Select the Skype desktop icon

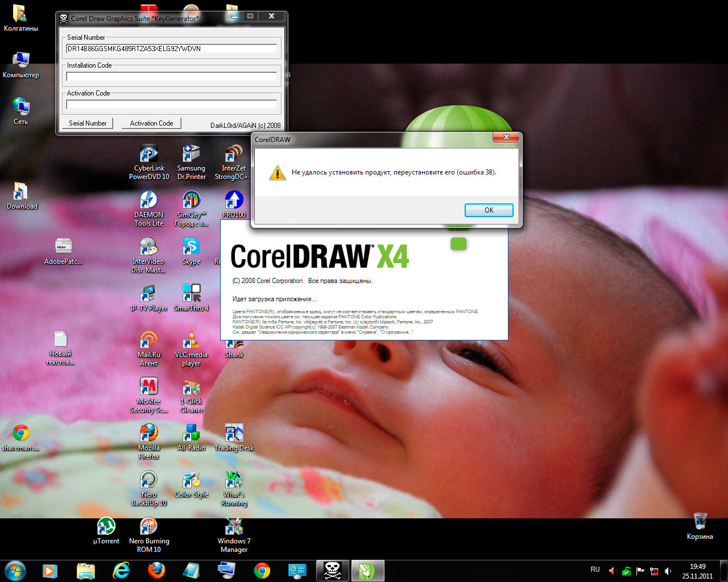click(191, 251)
